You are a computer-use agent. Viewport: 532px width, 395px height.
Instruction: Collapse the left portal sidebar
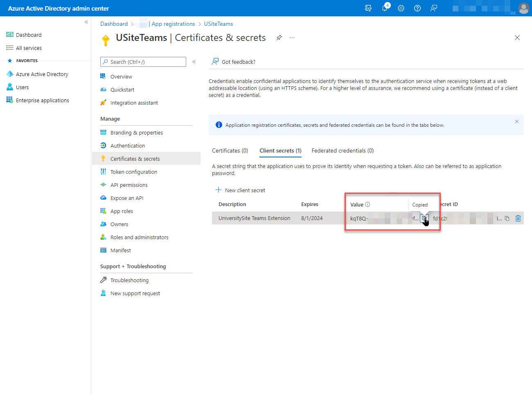(86, 22)
